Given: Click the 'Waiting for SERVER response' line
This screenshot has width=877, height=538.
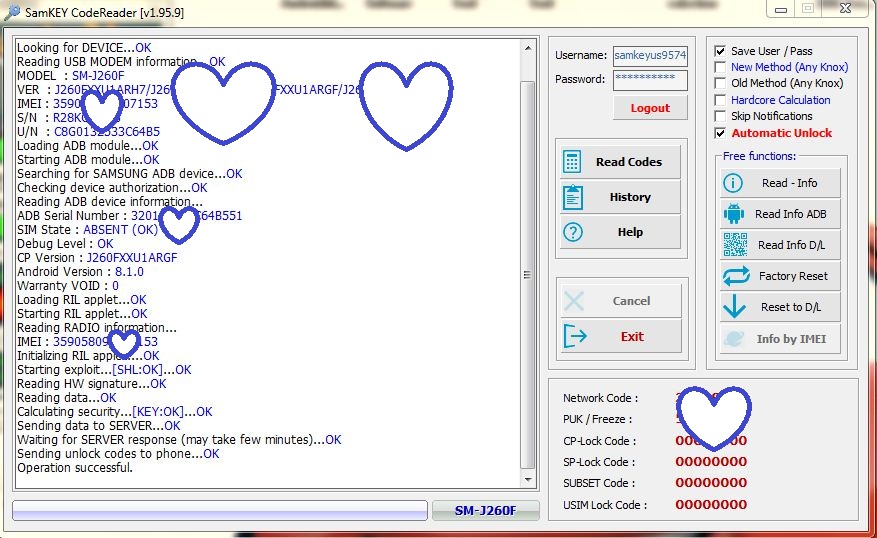Looking at the screenshot, I should coord(179,440).
